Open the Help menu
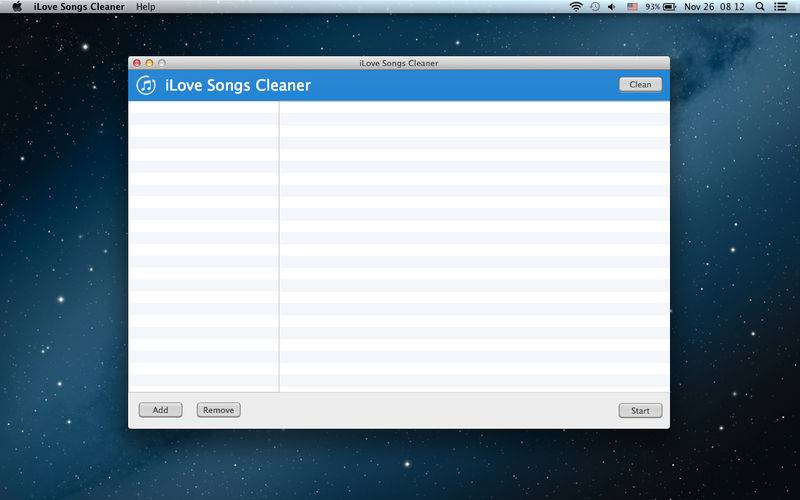 pos(146,7)
